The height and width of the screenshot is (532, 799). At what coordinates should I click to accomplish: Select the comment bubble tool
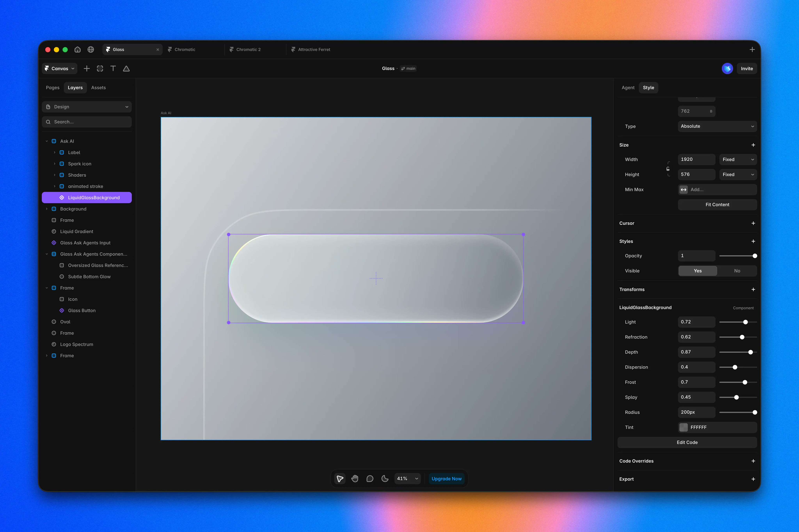[370, 479]
